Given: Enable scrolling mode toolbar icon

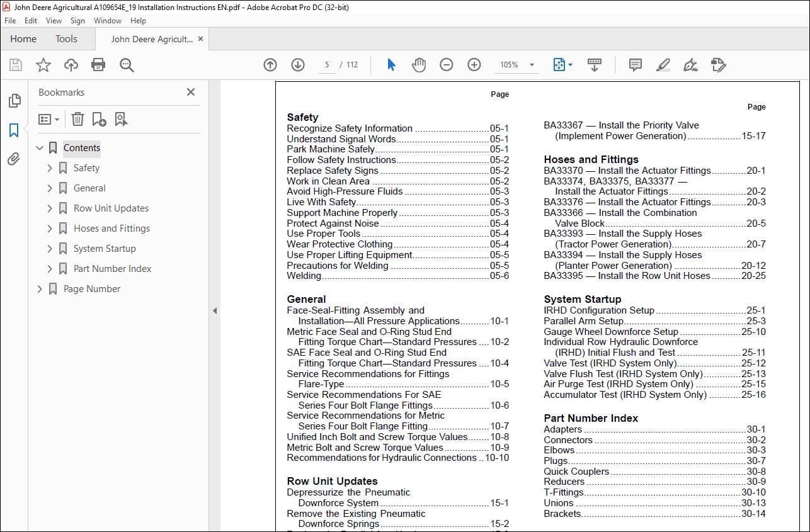Looking at the screenshot, I should (594, 65).
